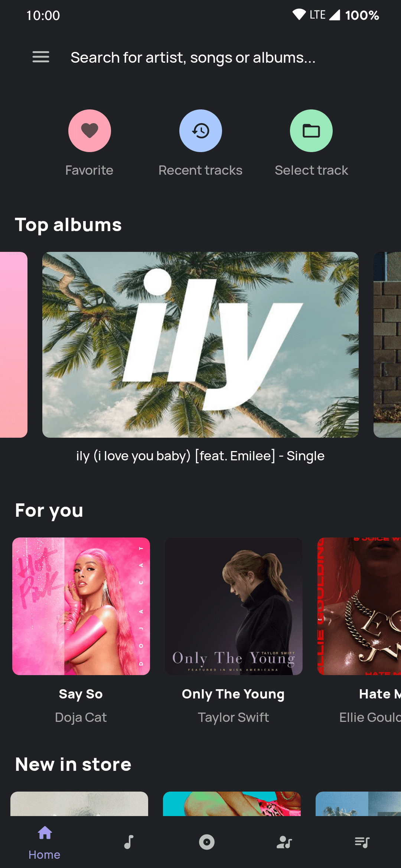
Task: Open the albums disc tab
Action: 206,842
